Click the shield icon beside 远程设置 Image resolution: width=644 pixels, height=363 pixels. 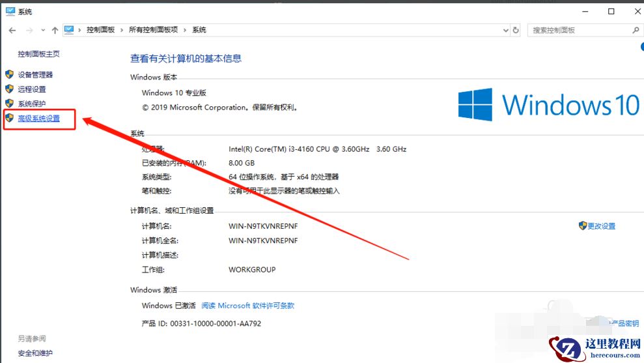pos(10,89)
